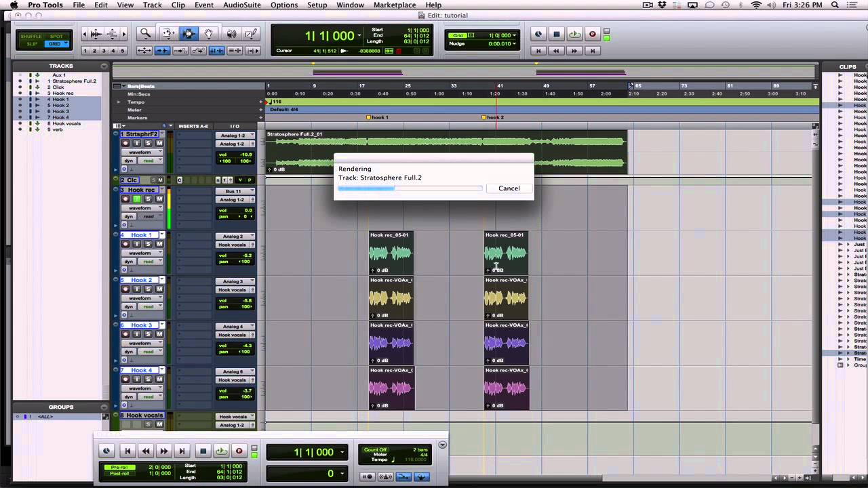Click top toolbar Go to End button
The height and width of the screenshot is (488, 868).
tap(593, 51)
